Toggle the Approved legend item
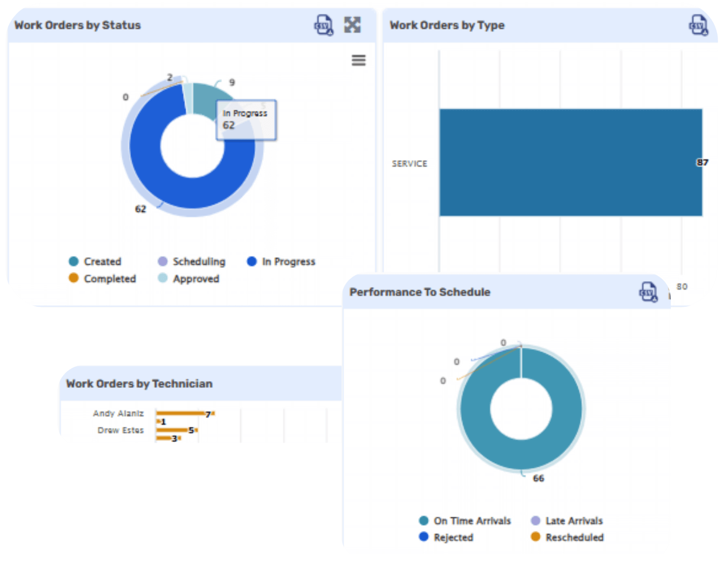The image size is (728, 572). [189, 278]
